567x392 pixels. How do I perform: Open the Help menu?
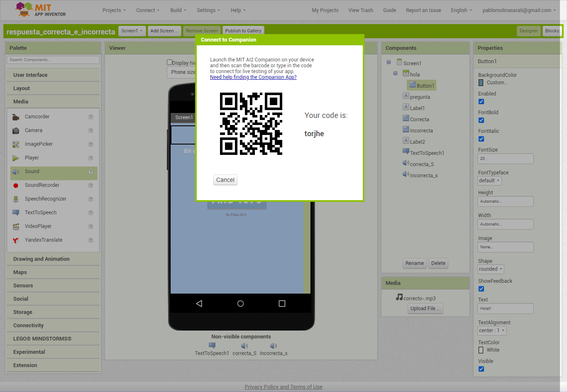pos(238,10)
